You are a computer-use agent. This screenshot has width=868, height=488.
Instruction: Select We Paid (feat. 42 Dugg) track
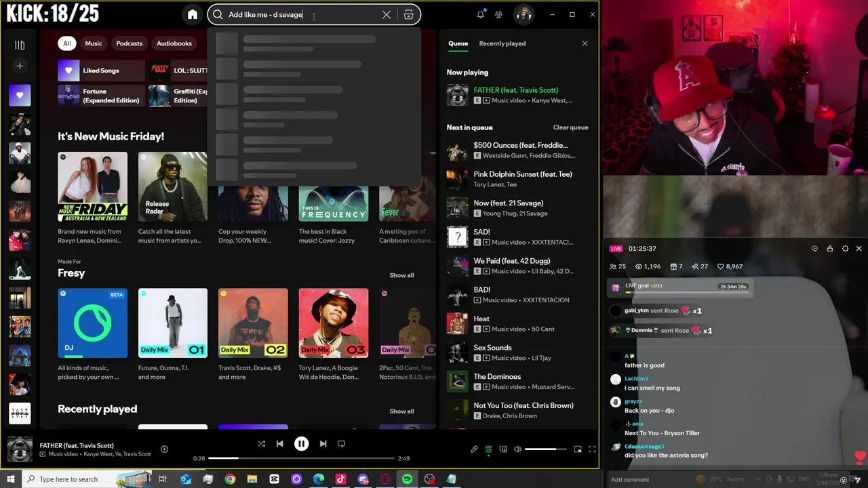click(x=517, y=266)
